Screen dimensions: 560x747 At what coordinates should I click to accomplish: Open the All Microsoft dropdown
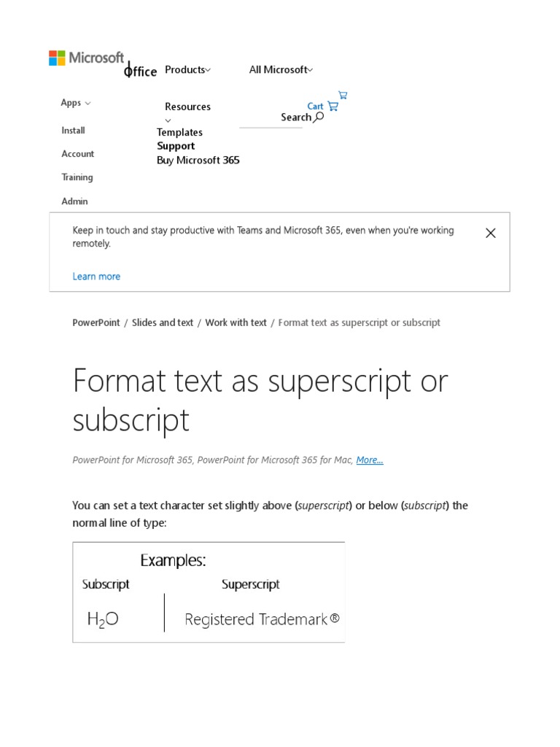click(281, 70)
